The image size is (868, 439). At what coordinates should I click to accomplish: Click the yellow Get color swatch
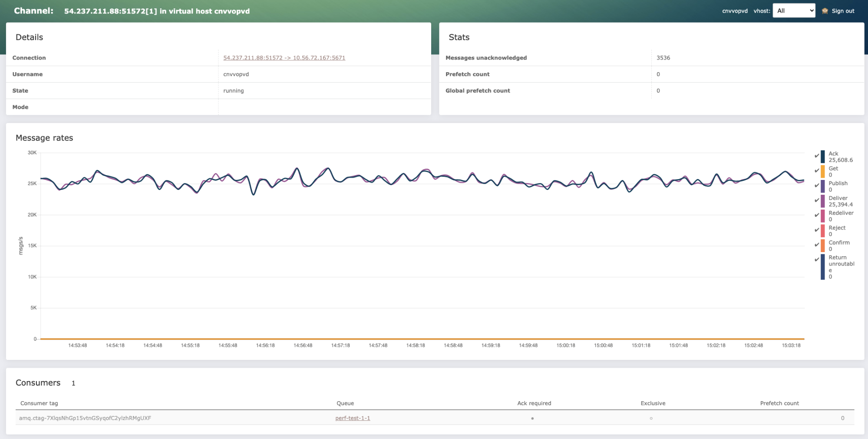pos(822,171)
